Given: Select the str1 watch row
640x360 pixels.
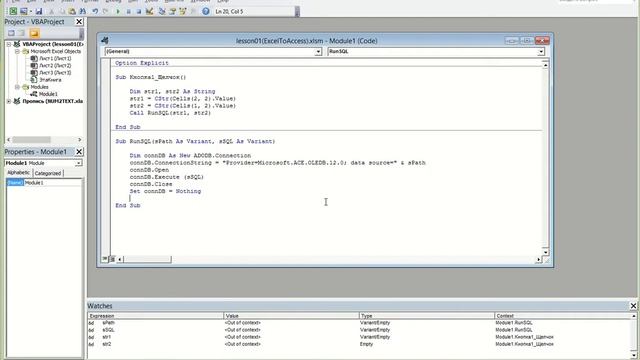Looking at the screenshot, I should pos(360,337).
